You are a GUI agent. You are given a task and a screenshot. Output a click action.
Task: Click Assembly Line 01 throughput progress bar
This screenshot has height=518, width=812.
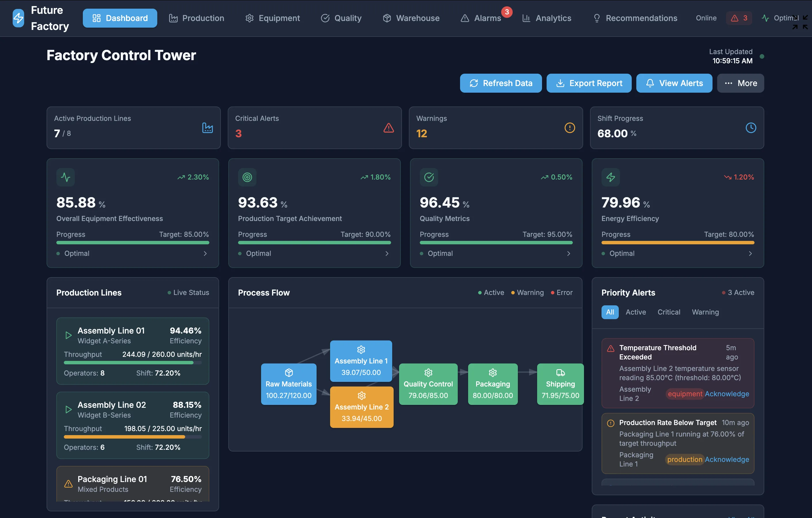coord(133,363)
